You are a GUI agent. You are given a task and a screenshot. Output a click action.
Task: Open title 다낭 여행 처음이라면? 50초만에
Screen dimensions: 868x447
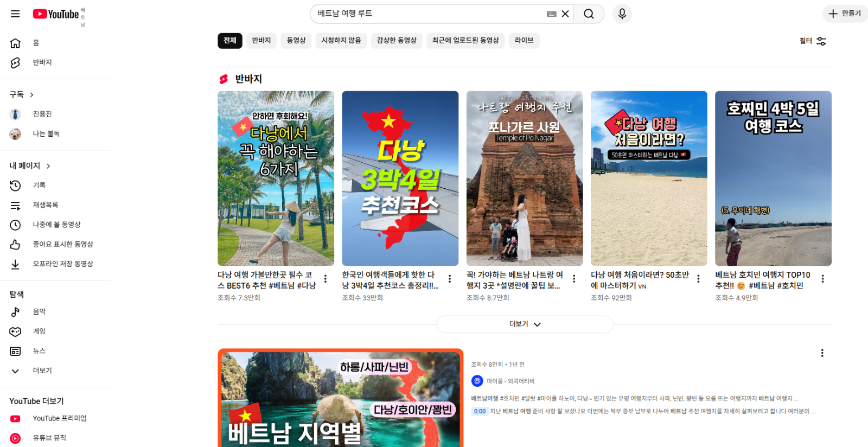[640, 280]
